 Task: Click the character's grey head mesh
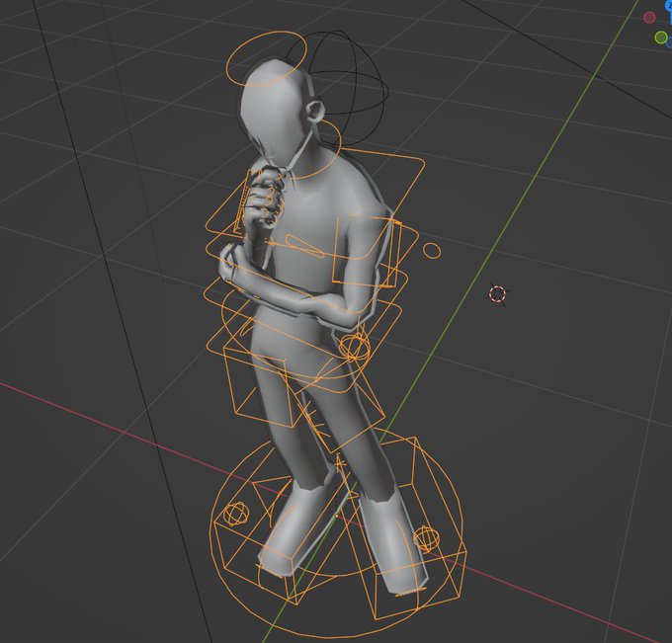coord(275,112)
